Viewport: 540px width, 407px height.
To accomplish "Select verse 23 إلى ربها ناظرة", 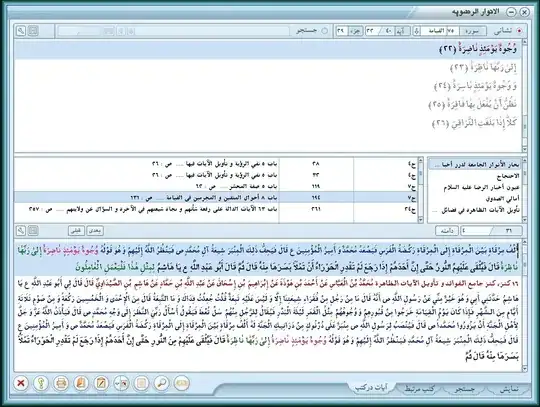I will tap(483, 68).
